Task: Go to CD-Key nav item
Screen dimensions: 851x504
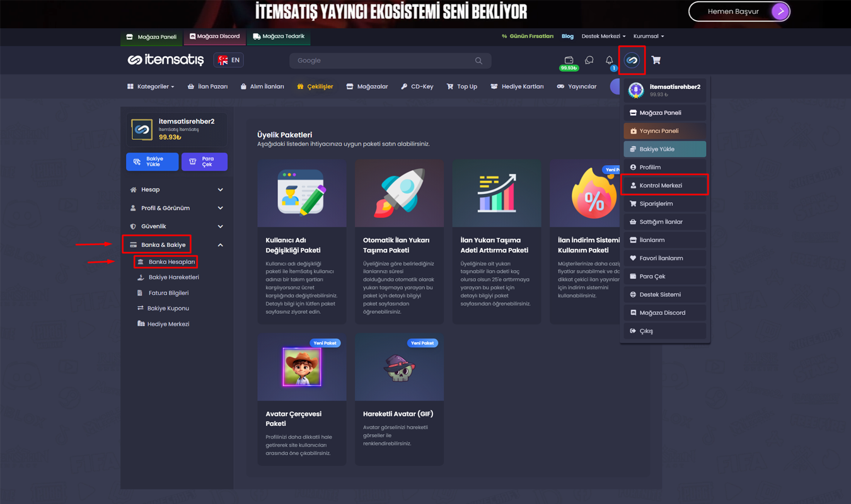Action: pyautogui.click(x=417, y=86)
